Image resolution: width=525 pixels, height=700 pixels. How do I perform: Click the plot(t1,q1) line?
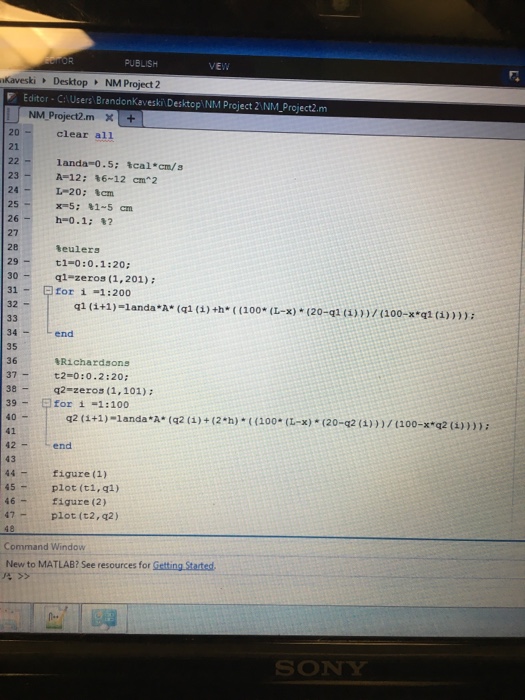click(x=85, y=488)
